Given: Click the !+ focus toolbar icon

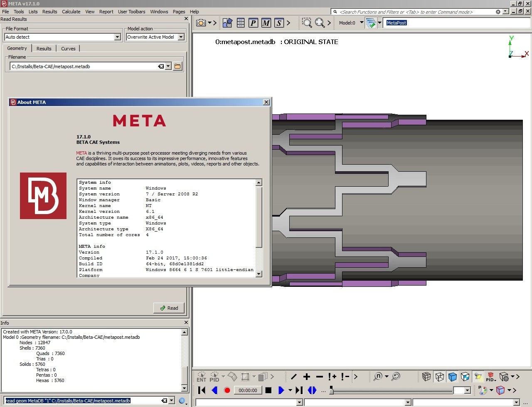Looking at the screenshot, I should coord(332,377).
